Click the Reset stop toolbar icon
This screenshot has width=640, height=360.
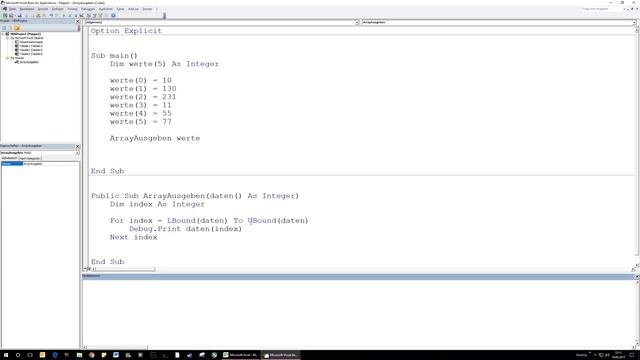pyautogui.click(x=76, y=16)
